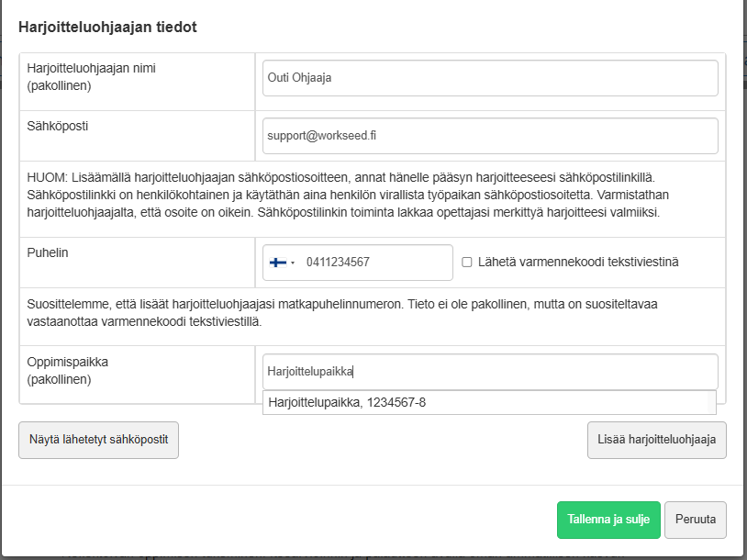Click the Tallenna ja sulje button
The image size is (747, 560).
click(x=608, y=520)
